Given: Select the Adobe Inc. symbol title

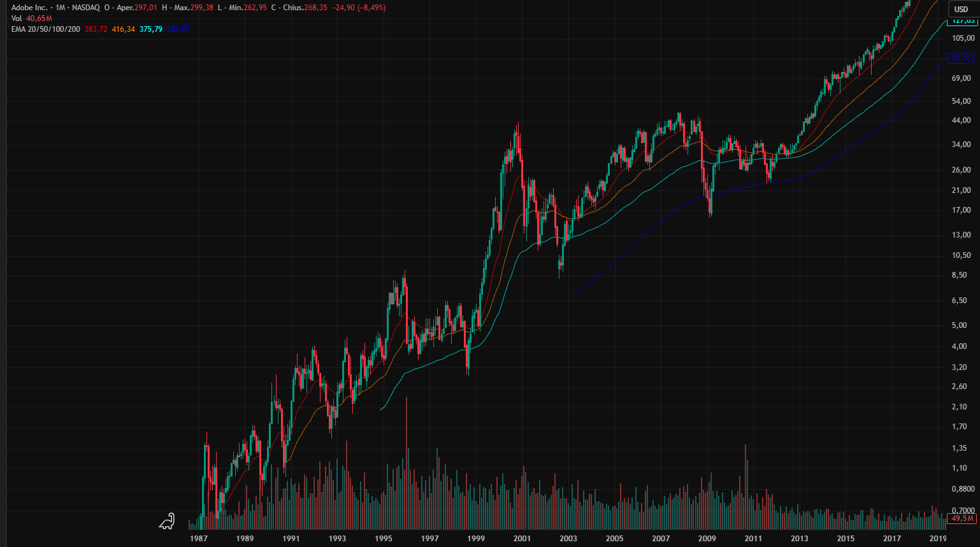Looking at the screenshot, I should (x=29, y=8).
